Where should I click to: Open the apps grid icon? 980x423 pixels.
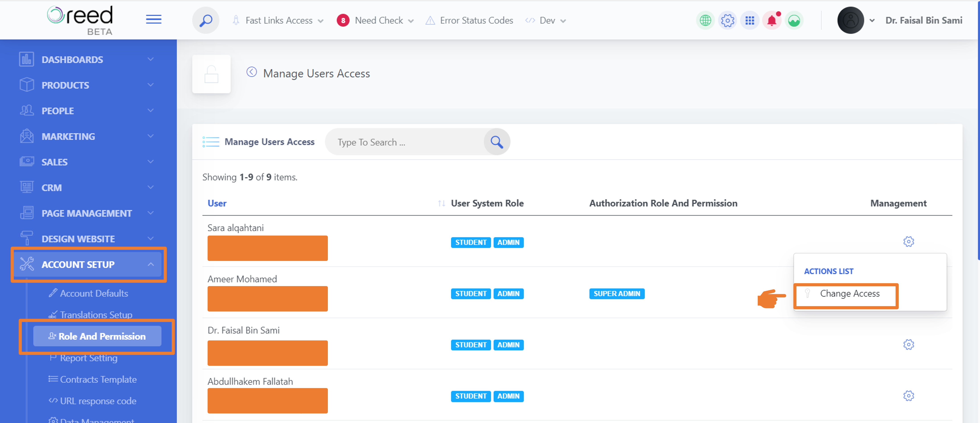click(x=749, y=20)
